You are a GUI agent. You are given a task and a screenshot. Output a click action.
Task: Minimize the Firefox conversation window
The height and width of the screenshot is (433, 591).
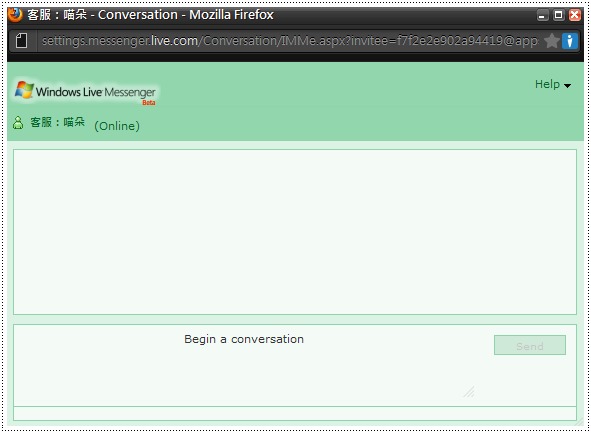[x=543, y=15]
